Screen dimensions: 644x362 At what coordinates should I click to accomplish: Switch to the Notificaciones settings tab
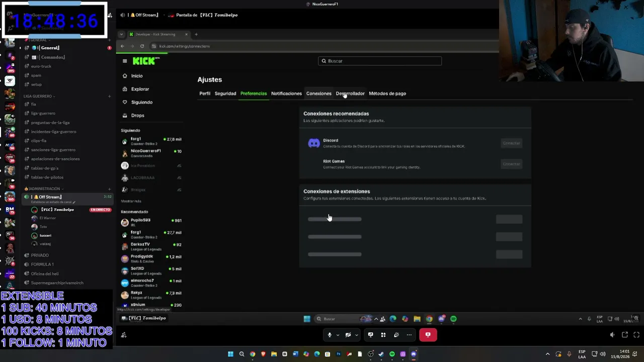click(286, 94)
